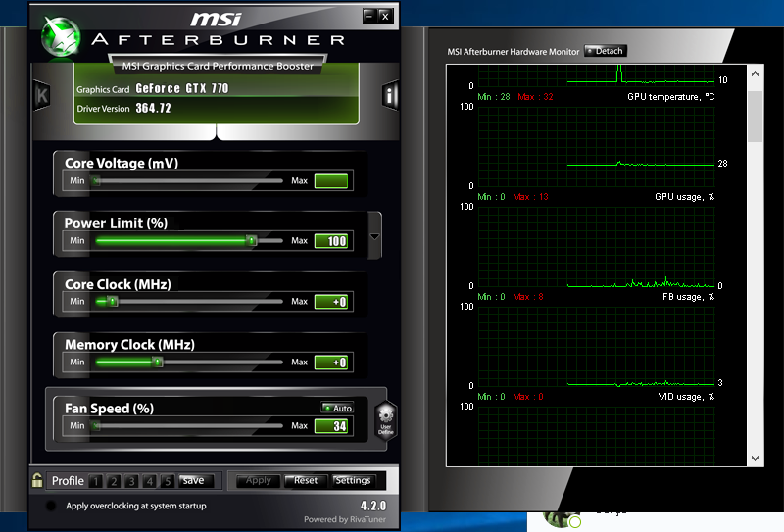Click the Core Voltage (mV) label
The image size is (784, 532).
122,163
